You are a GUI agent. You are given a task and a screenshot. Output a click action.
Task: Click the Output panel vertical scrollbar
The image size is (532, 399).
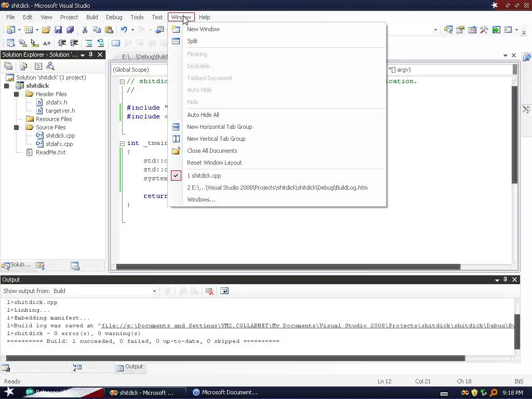coord(517,331)
